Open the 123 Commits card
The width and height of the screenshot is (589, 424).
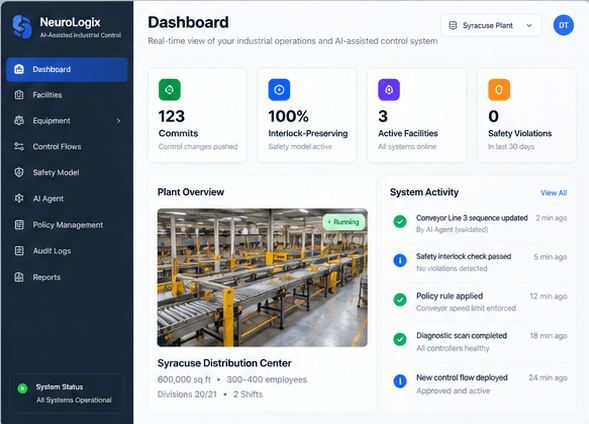point(197,115)
